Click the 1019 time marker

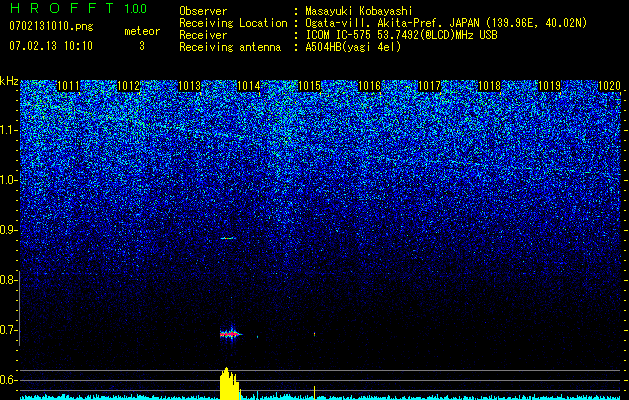[x=549, y=86]
